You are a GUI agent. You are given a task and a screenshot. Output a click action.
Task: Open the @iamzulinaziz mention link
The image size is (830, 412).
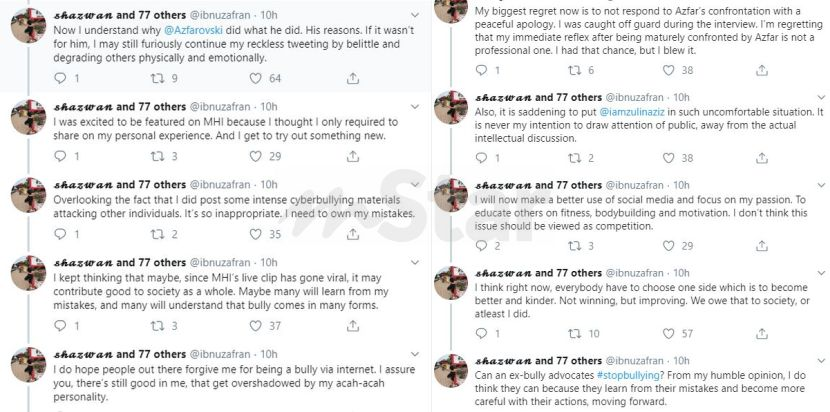coord(638,114)
